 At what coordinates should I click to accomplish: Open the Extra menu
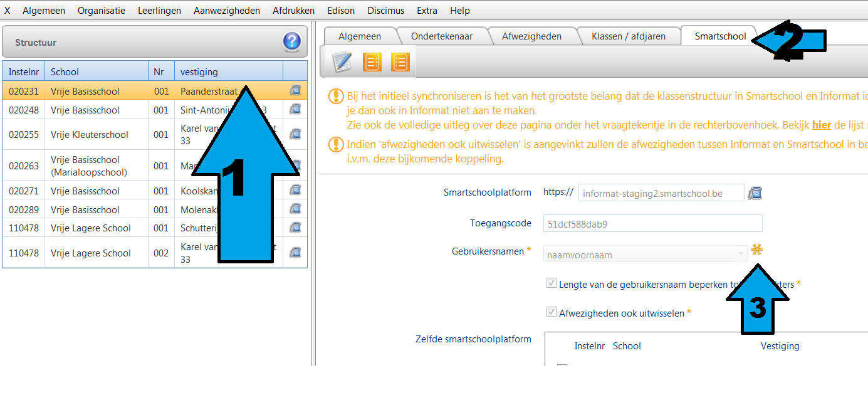pos(427,11)
